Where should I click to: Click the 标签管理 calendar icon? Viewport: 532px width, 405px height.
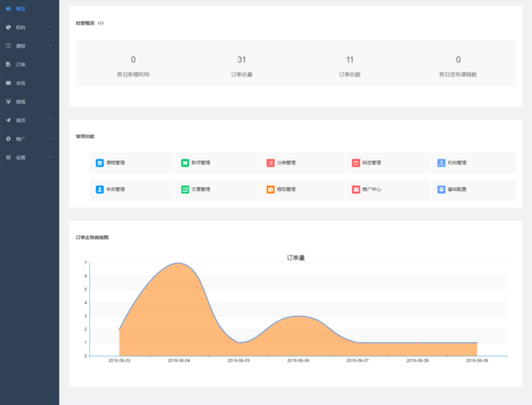(x=356, y=163)
